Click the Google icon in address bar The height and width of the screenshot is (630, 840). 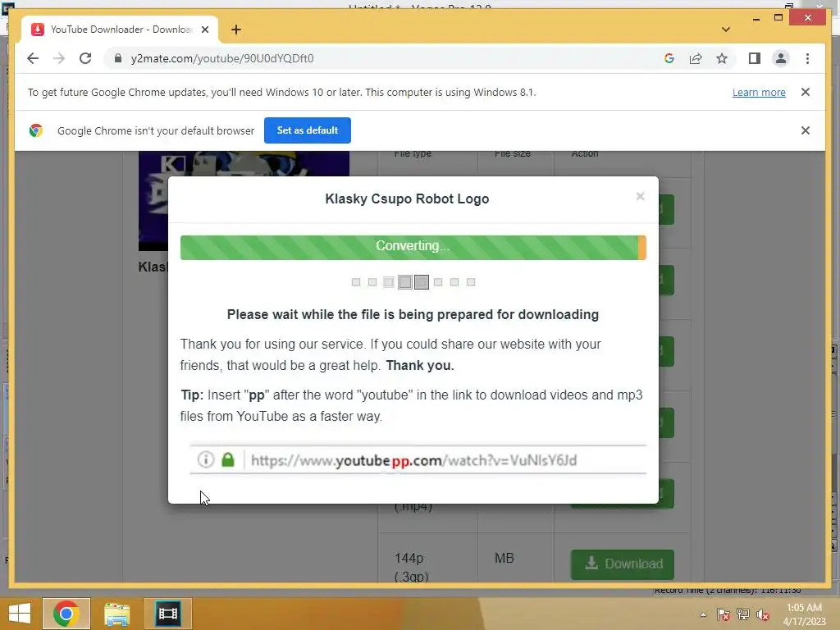(x=669, y=58)
